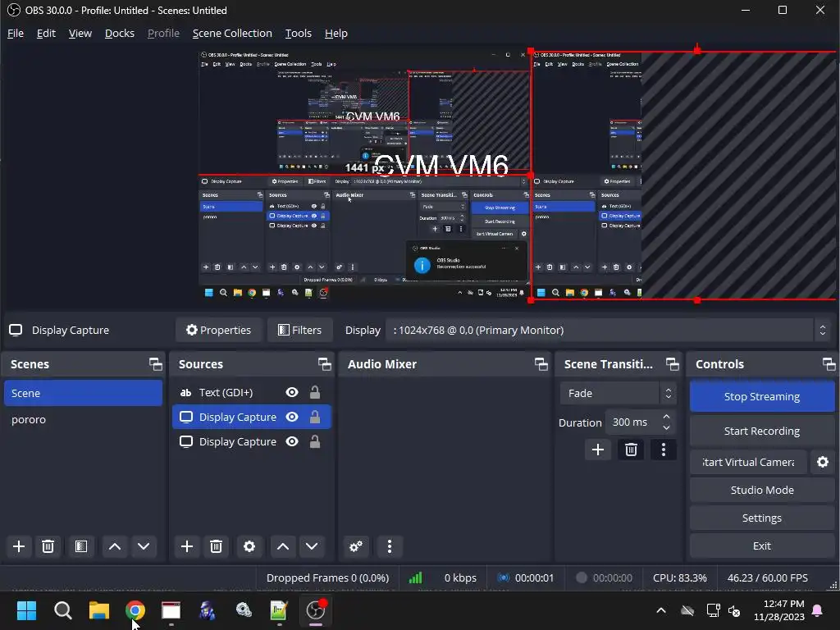Image resolution: width=840 pixels, height=630 pixels.
Task: Click Stop Streaming button
Action: pos(762,396)
